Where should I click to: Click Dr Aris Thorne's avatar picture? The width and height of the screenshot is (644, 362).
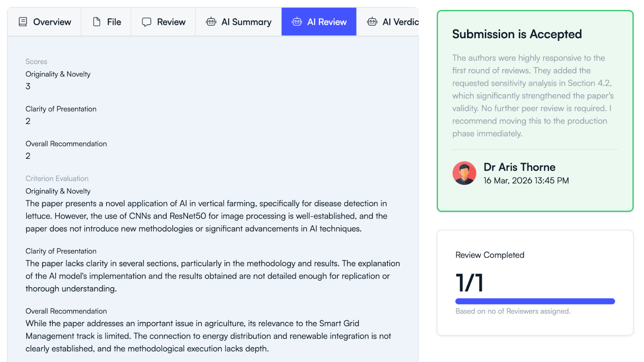pos(464,173)
